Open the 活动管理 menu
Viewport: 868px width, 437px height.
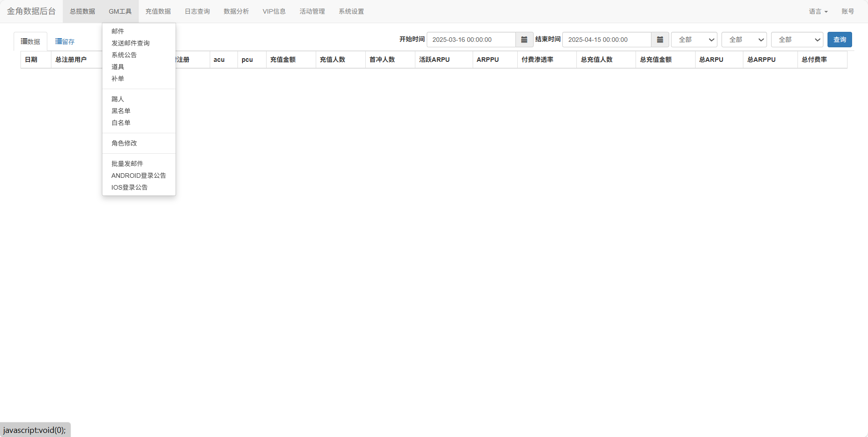coord(312,11)
